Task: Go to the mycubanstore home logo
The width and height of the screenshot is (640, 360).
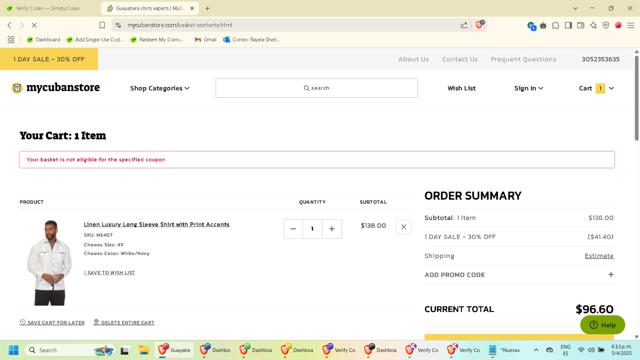Action: coord(56,87)
